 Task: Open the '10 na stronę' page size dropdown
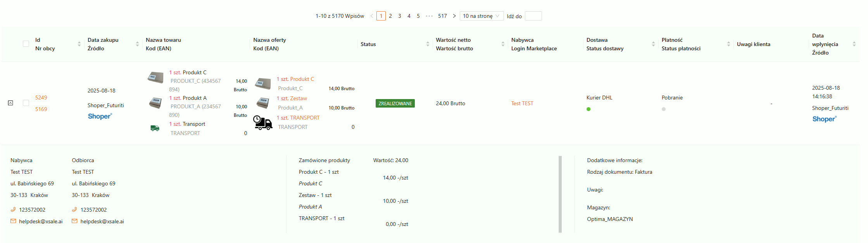[x=481, y=16]
